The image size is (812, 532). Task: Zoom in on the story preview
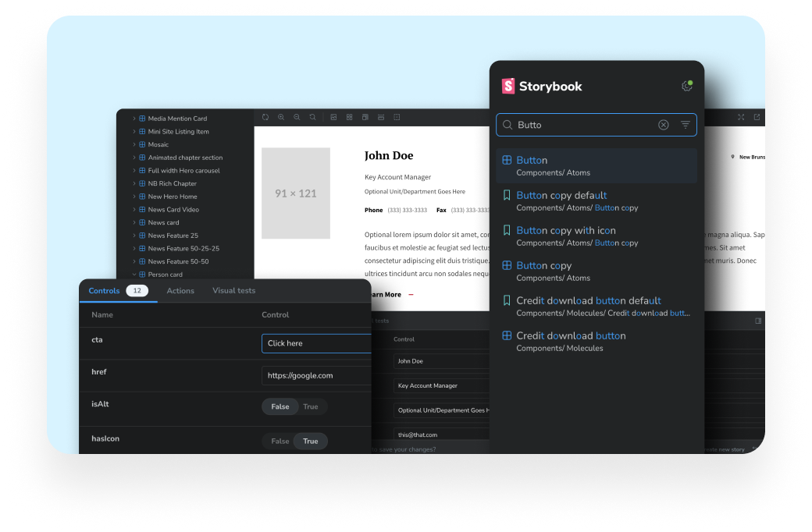click(281, 117)
